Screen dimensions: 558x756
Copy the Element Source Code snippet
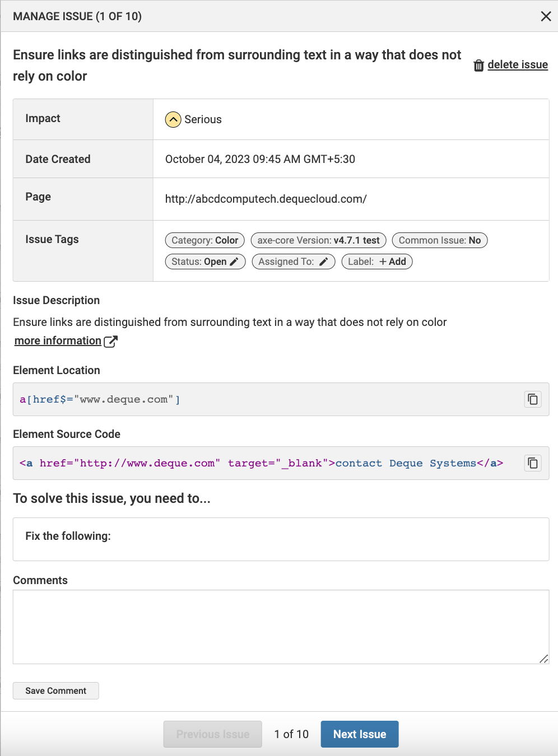point(532,463)
